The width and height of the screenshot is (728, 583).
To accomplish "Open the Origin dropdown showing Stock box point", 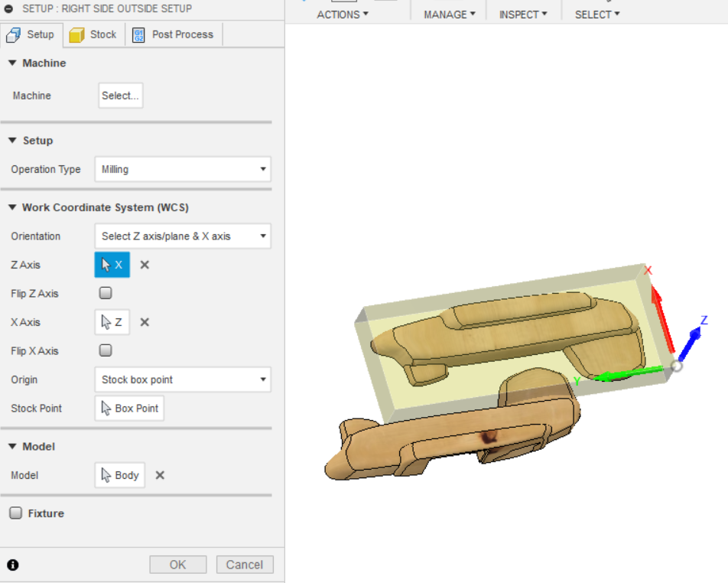I will tap(182, 379).
